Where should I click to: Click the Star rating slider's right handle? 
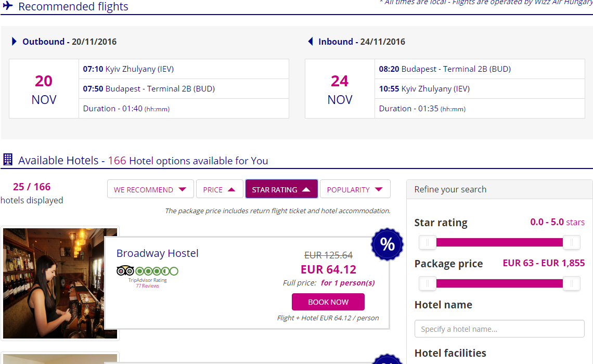pyautogui.click(x=571, y=242)
